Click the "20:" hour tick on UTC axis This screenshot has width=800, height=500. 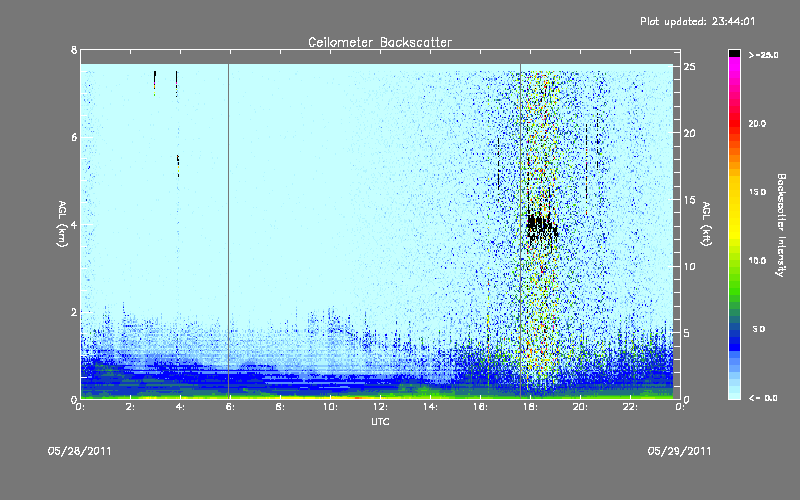click(581, 407)
